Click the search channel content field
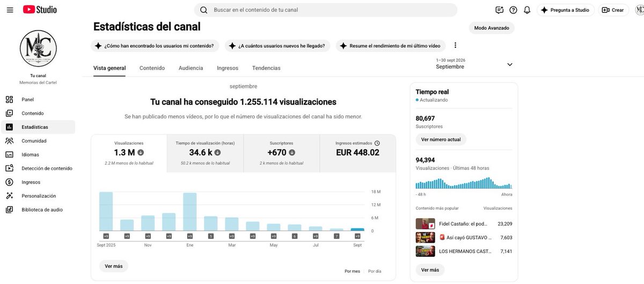644x284 pixels. [x=326, y=10]
